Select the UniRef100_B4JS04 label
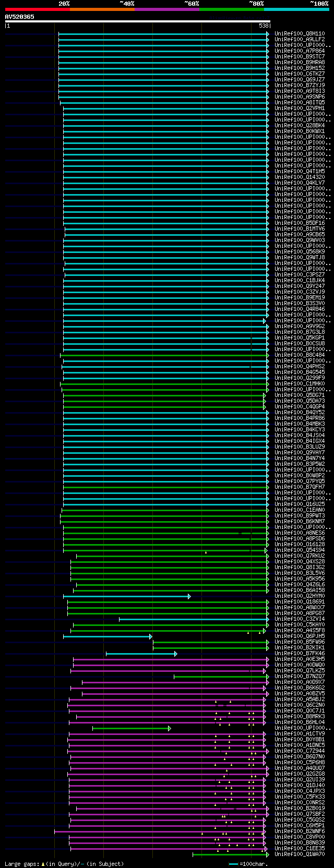 tap(300, 436)
